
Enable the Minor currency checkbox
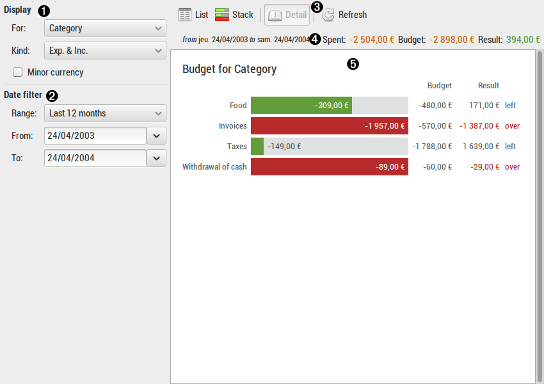click(18, 72)
